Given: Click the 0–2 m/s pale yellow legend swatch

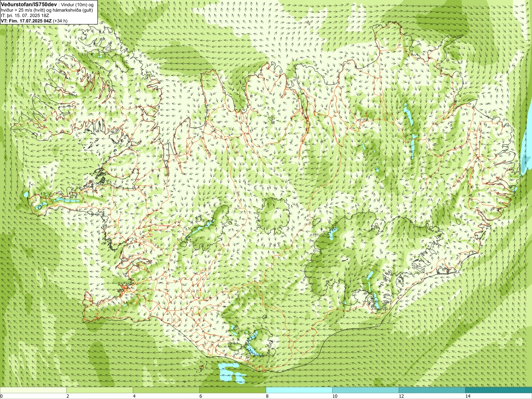Looking at the screenshot, I should click(33, 390).
